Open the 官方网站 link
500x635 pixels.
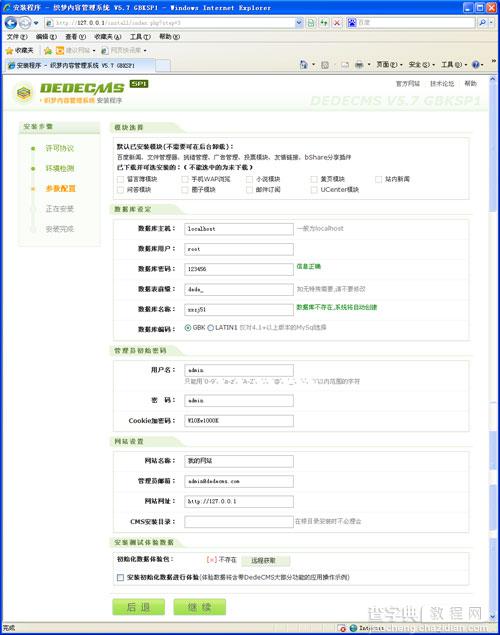click(x=408, y=83)
